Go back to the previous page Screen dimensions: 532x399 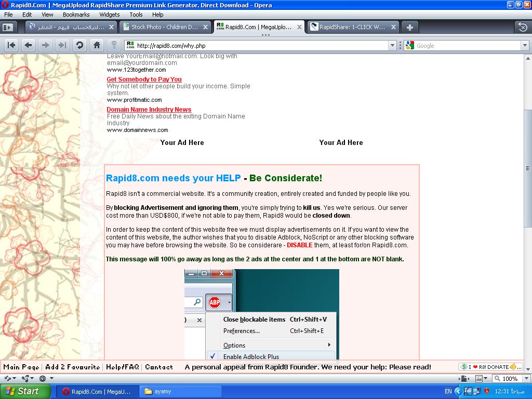pos(29,45)
